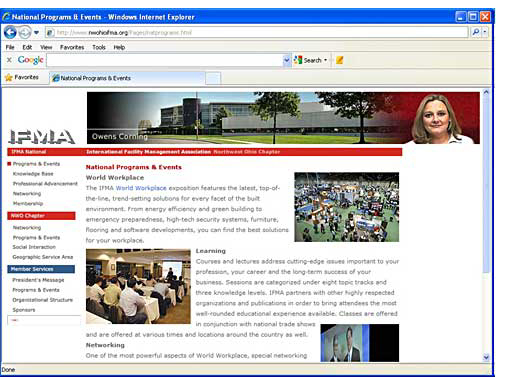Click the National Programs & Events heading
Screen dimensions: 505x377
(x=134, y=167)
